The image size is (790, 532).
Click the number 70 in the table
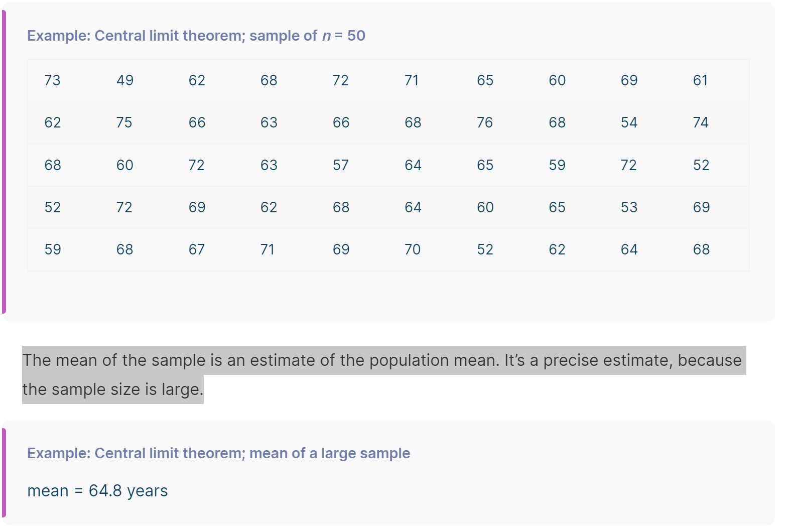point(413,249)
